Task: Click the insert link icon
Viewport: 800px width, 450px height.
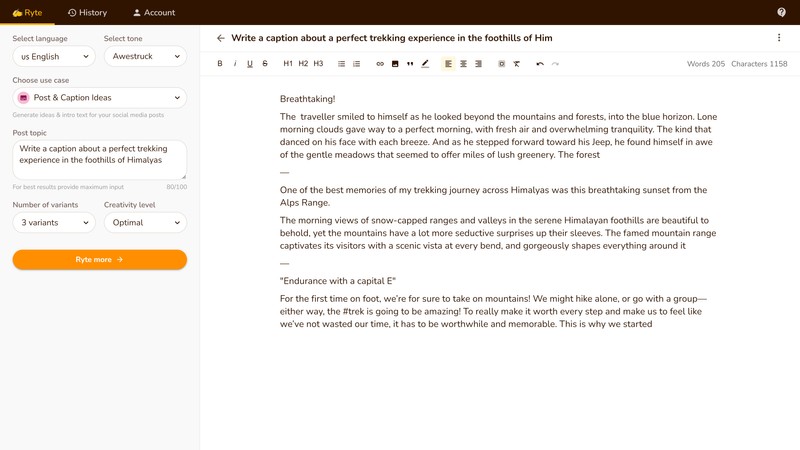Action: tap(380, 64)
